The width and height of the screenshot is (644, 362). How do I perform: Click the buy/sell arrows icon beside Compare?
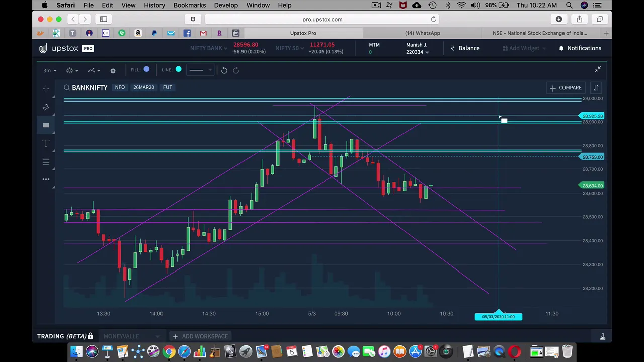(596, 88)
